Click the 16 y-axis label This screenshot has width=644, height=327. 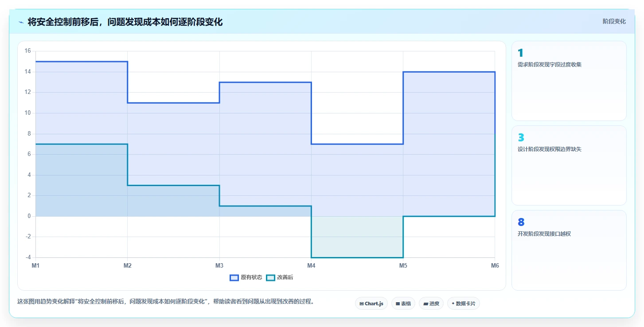click(x=27, y=51)
